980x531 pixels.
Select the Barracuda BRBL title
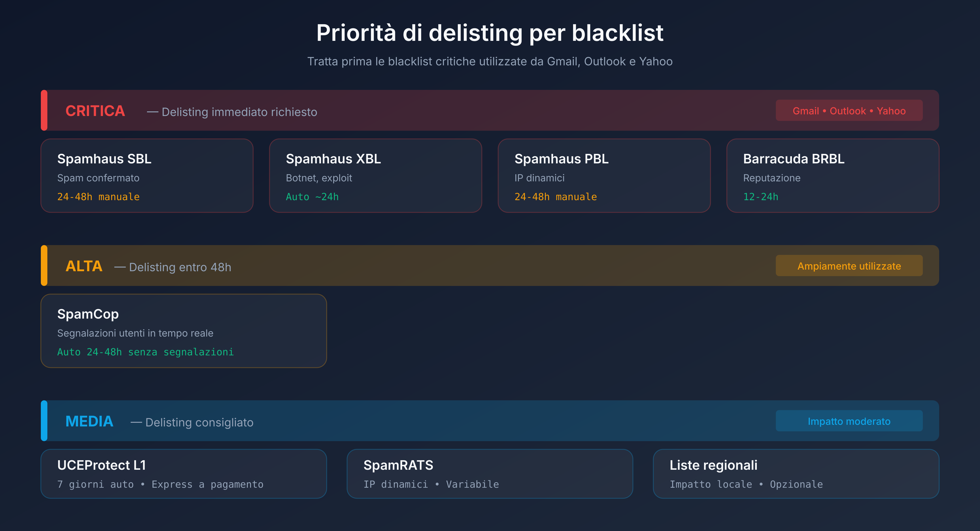pos(794,159)
